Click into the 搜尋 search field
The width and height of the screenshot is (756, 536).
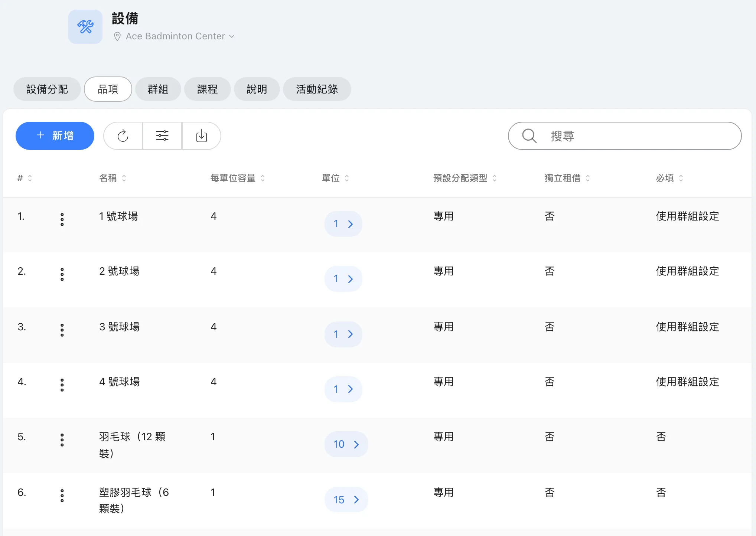pyautogui.click(x=625, y=136)
